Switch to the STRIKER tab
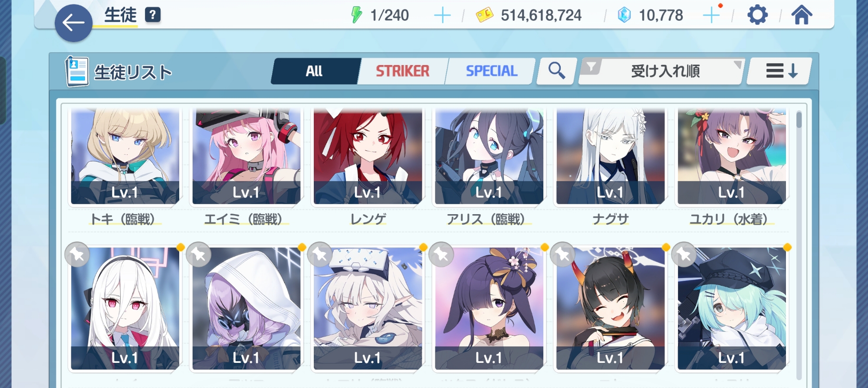Image resolution: width=868 pixels, height=388 pixels. [402, 71]
